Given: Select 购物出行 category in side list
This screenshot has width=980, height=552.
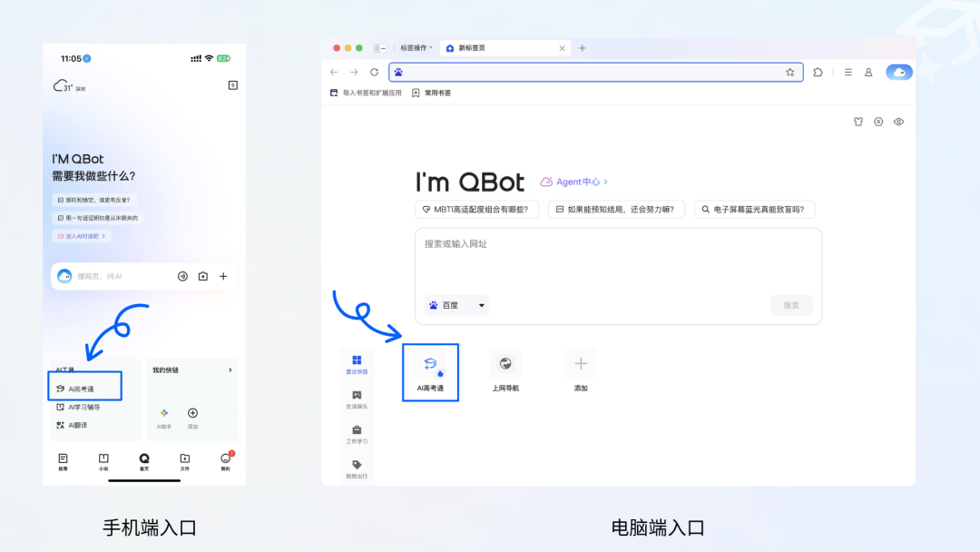Looking at the screenshot, I should tap(357, 469).
